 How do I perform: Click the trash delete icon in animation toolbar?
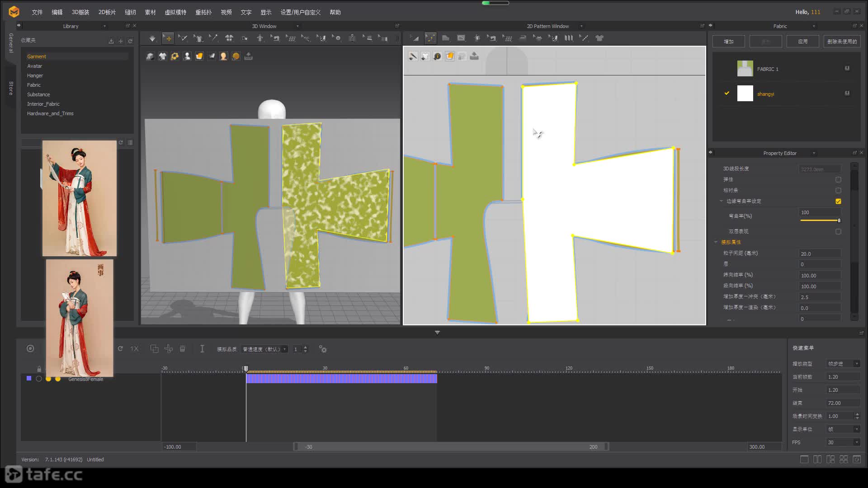tap(183, 349)
